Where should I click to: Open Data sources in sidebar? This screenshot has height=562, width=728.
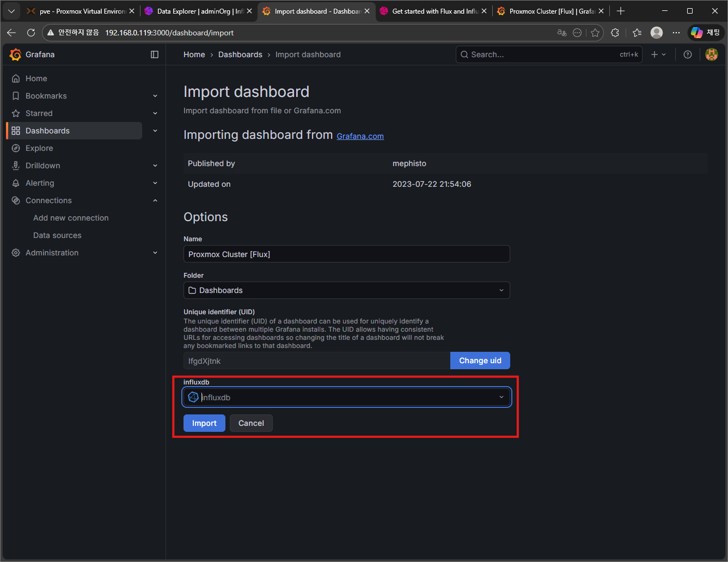point(57,235)
